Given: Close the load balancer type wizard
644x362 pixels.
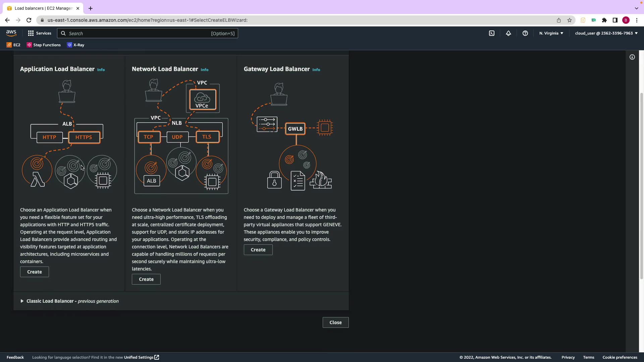Looking at the screenshot, I should pyautogui.click(x=335, y=322).
